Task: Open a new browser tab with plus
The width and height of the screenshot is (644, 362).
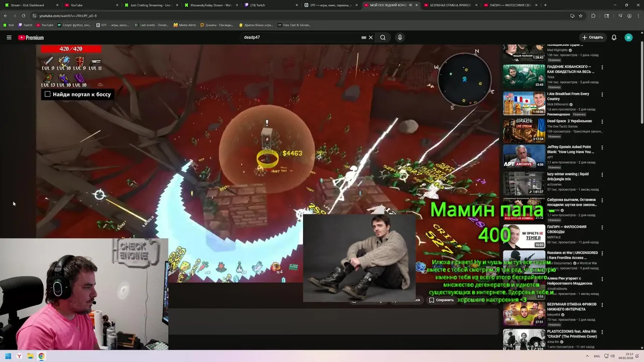Action: point(545,5)
